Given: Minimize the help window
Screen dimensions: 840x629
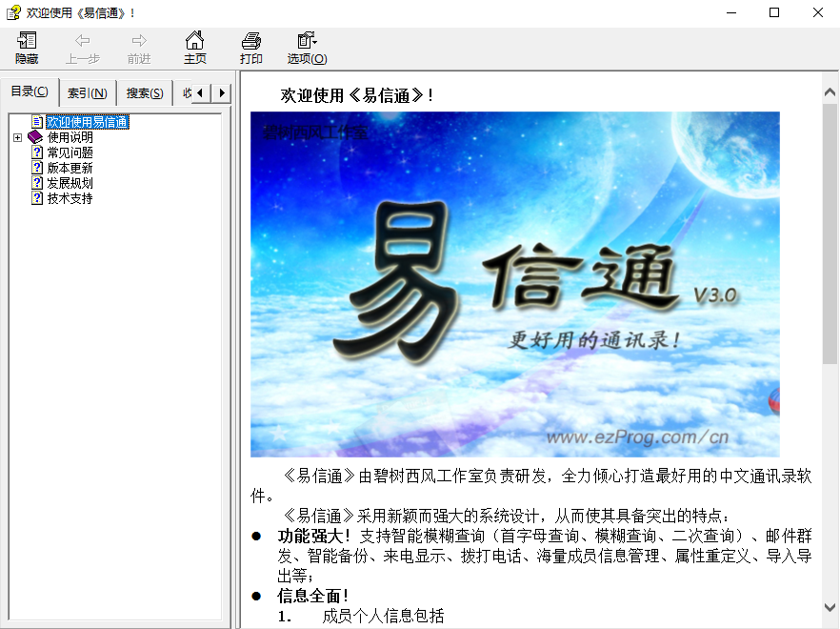Looking at the screenshot, I should pyautogui.click(x=731, y=12).
